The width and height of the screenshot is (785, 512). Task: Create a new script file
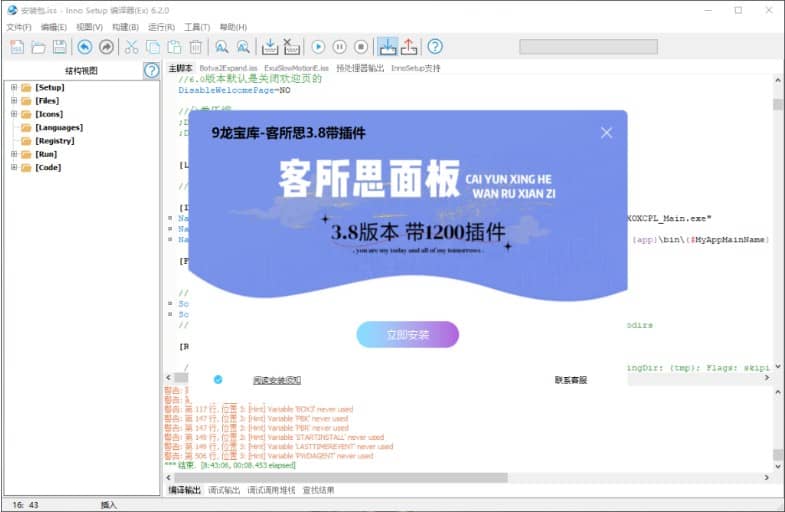(17, 47)
